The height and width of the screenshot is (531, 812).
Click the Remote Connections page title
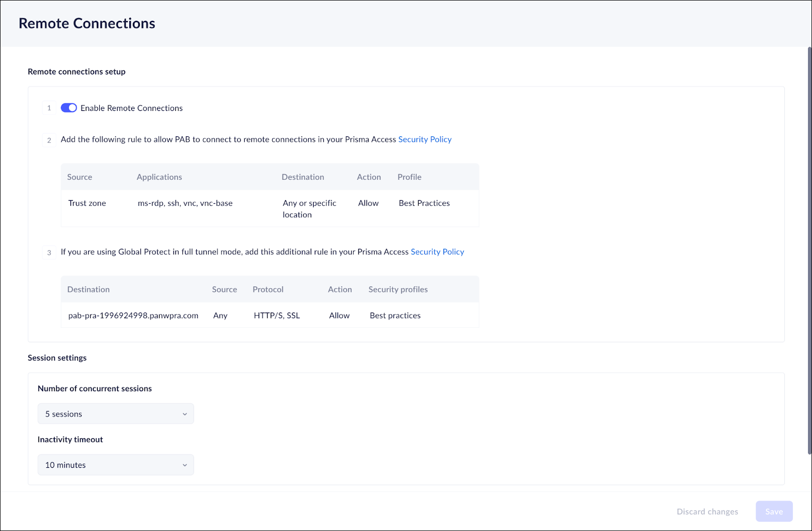[87, 23]
